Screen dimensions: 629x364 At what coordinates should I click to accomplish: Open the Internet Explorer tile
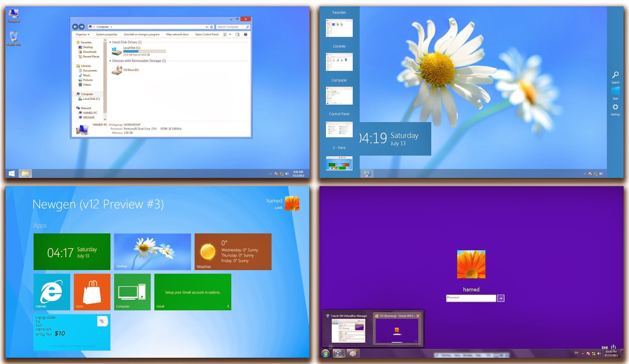tap(51, 292)
